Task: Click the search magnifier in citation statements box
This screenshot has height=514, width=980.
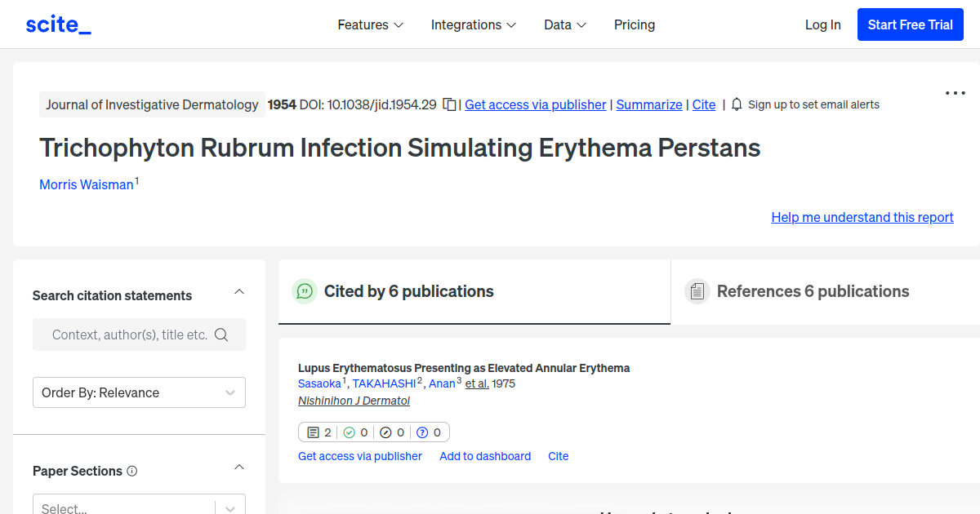Action: point(221,335)
